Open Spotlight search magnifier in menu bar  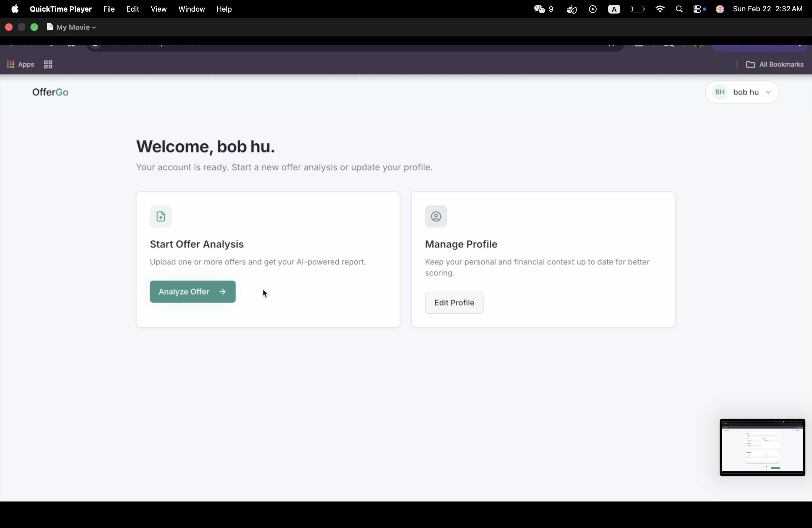point(679,9)
